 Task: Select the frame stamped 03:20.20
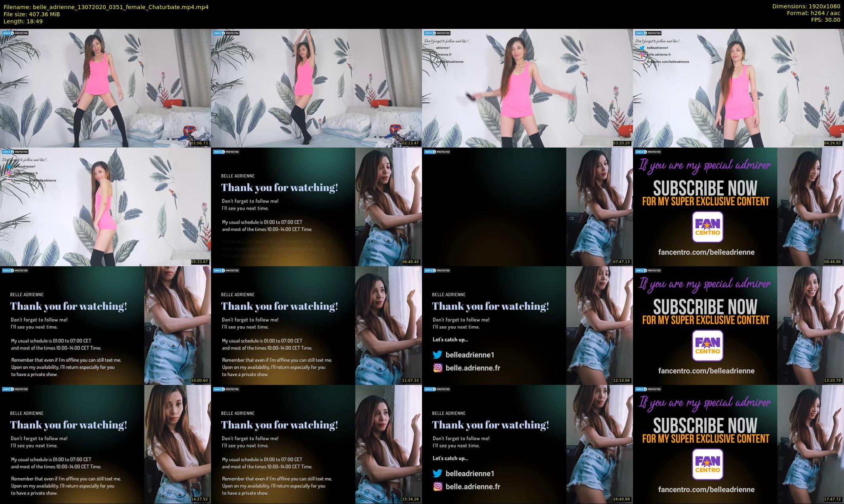tap(527, 88)
